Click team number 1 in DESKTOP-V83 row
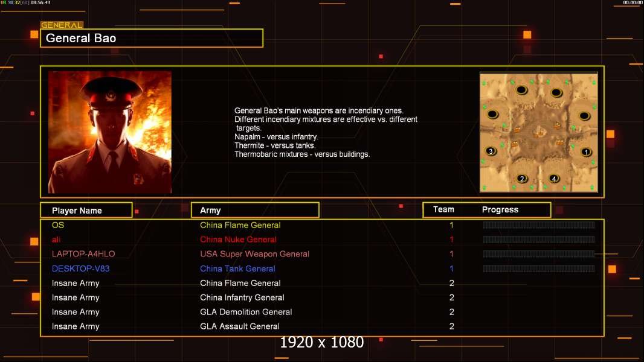The width and height of the screenshot is (644, 362). [451, 268]
